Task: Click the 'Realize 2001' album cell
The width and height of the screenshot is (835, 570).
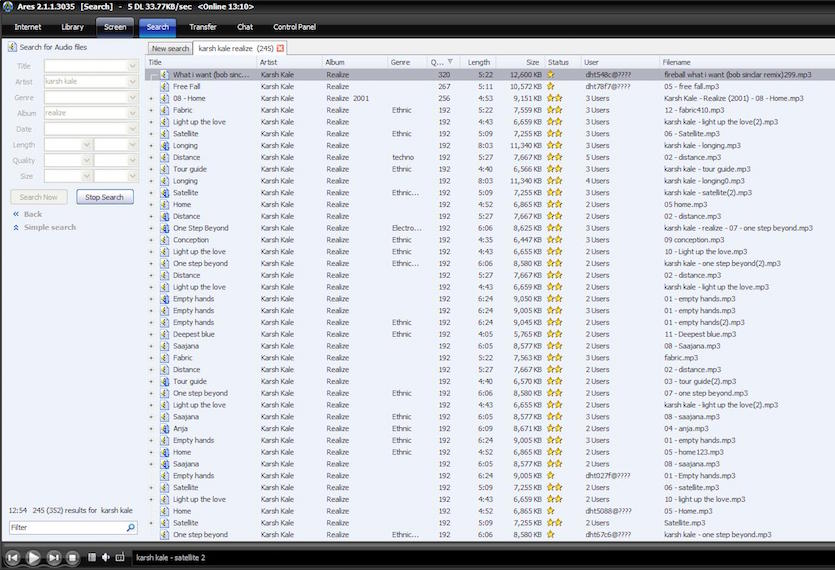Action: [x=347, y=98]
